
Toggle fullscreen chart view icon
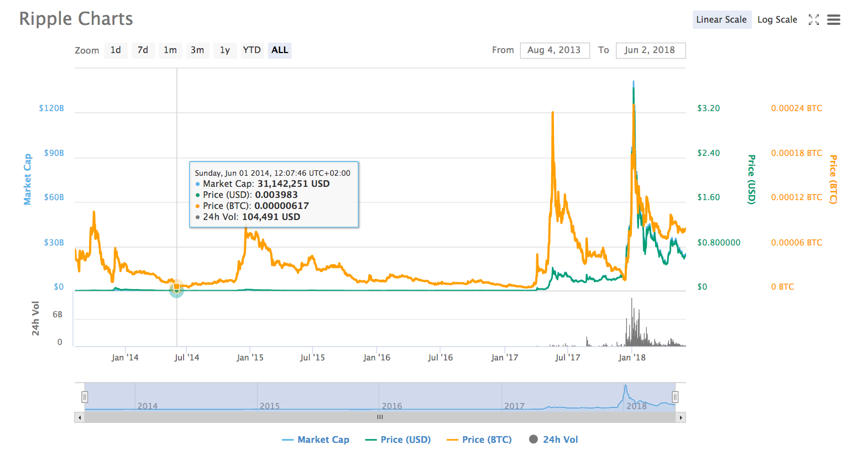tap(814, 20)
